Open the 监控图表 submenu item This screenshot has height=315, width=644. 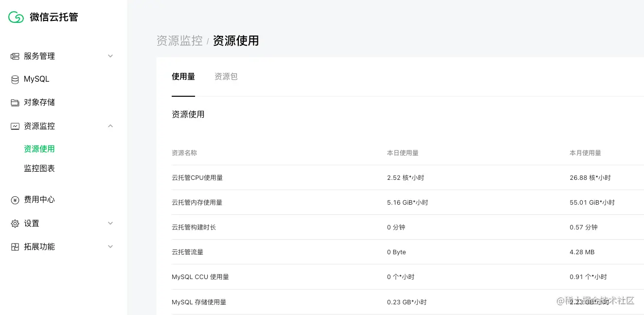coord(39,168)
